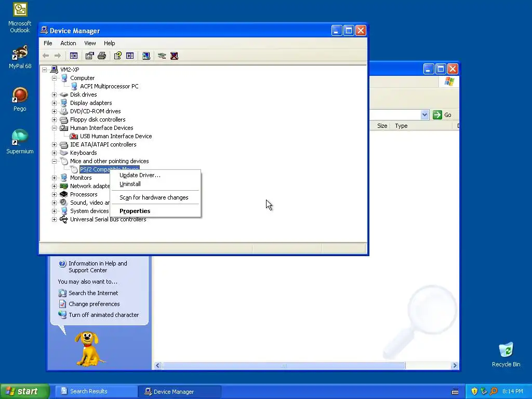Select the Pego desktop icon
This screenshot has height=399, width=532.
[x=20, y=99]
